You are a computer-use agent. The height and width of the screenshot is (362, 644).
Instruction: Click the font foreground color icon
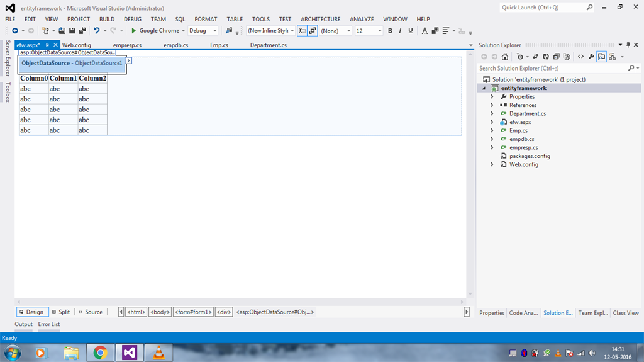click(425, 31)
